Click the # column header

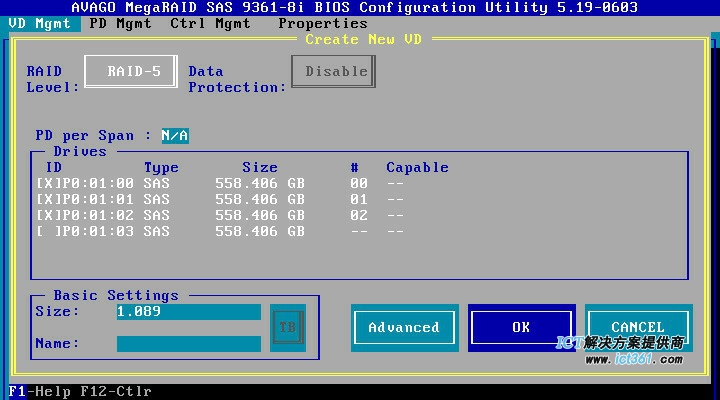coord(354,168)
